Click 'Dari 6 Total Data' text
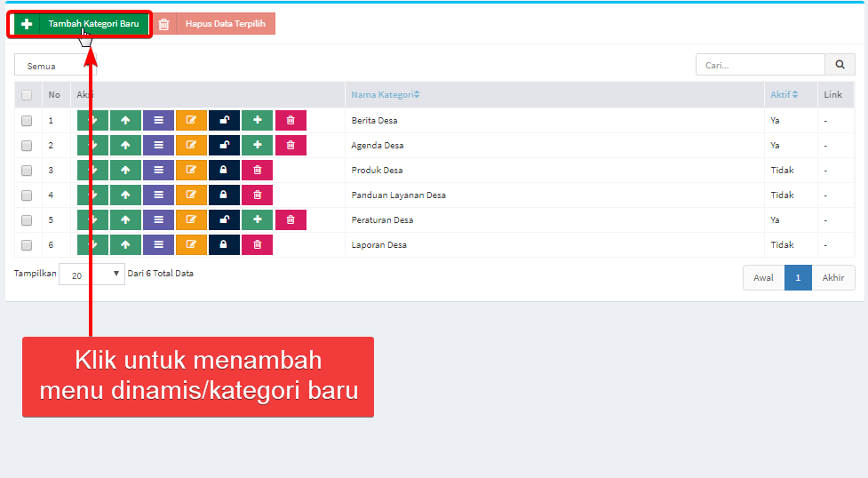Screen dimensions: 868x478 161,273
